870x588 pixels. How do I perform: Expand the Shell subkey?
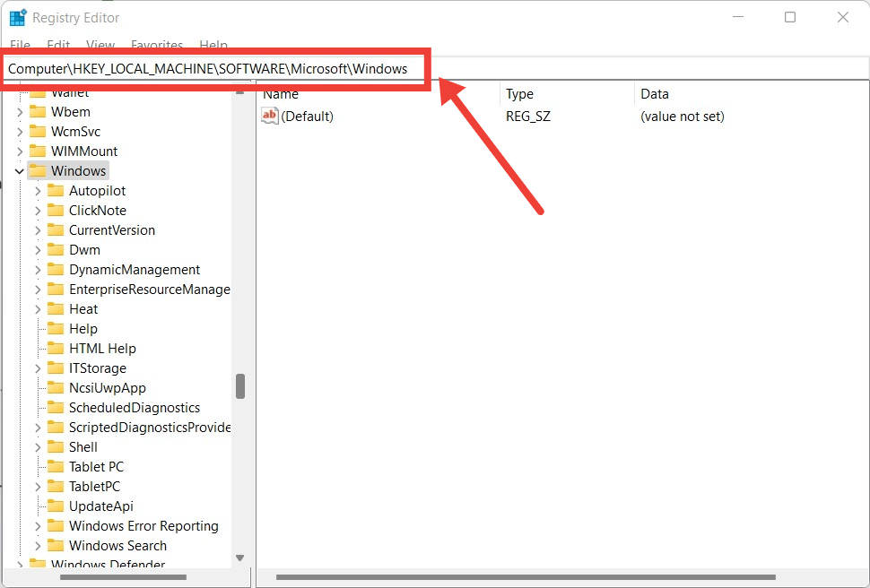[38, 447]
